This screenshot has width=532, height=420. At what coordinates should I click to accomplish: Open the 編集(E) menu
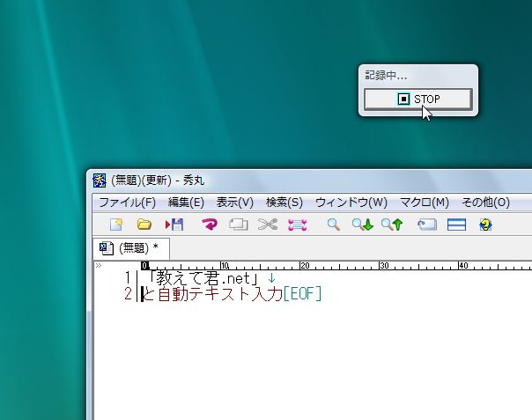click(x=186, y=203)
